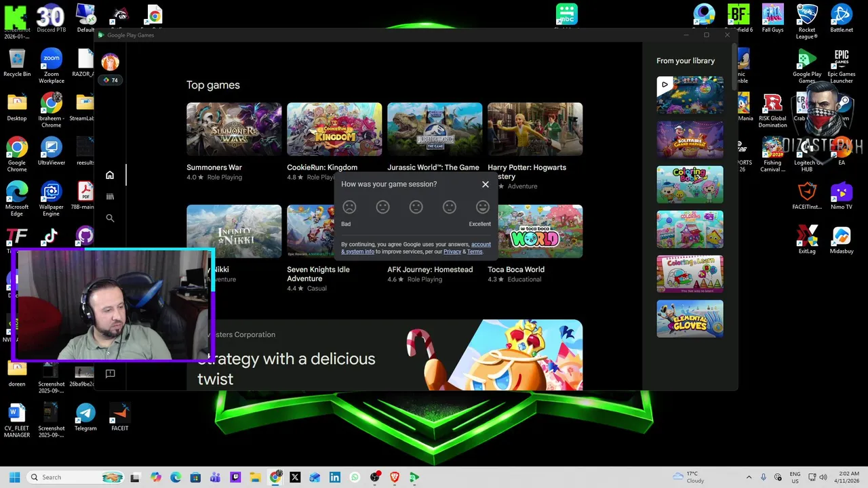868x488 pixels.
Task: Select the AFK Journey: Homestead title
Action: [430, 270]
